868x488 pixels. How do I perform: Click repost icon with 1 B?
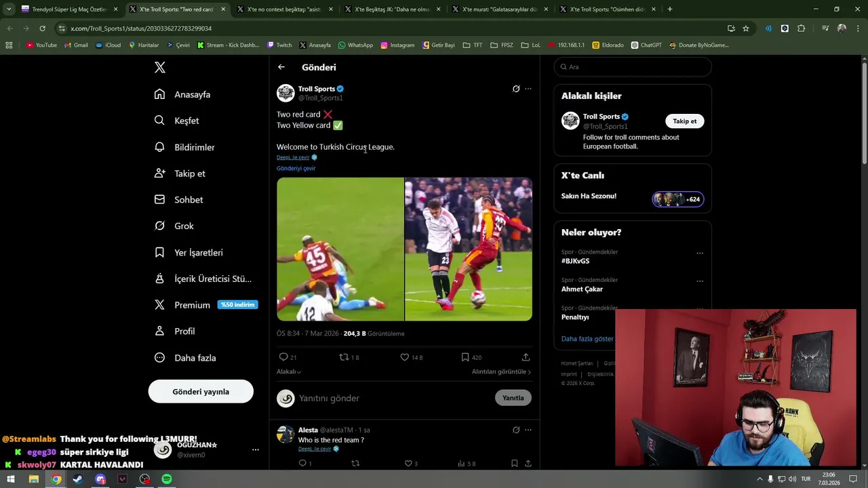pyautogui.click(x=344, y=357)
